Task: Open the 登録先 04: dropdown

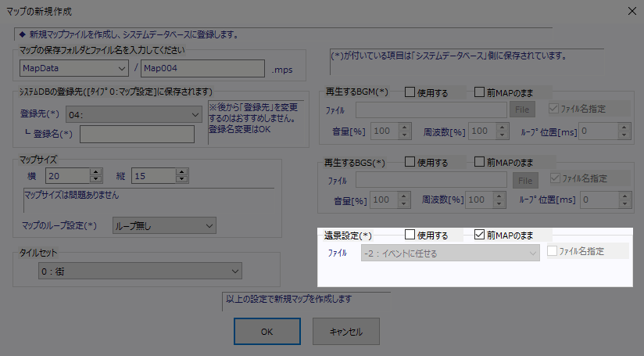Action: click(134, 115)
